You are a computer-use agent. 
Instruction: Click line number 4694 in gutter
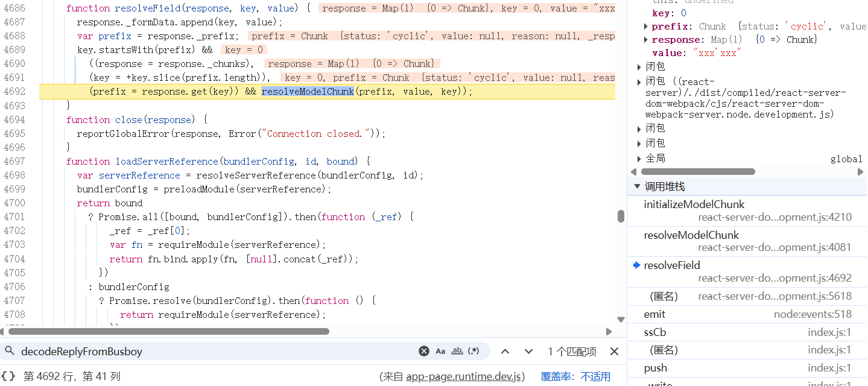(x=14, y=119)
